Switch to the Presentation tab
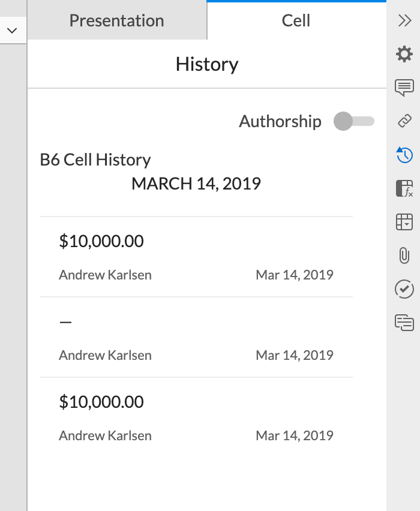This screenshot has width=420, height=511. tap(116, 20)
